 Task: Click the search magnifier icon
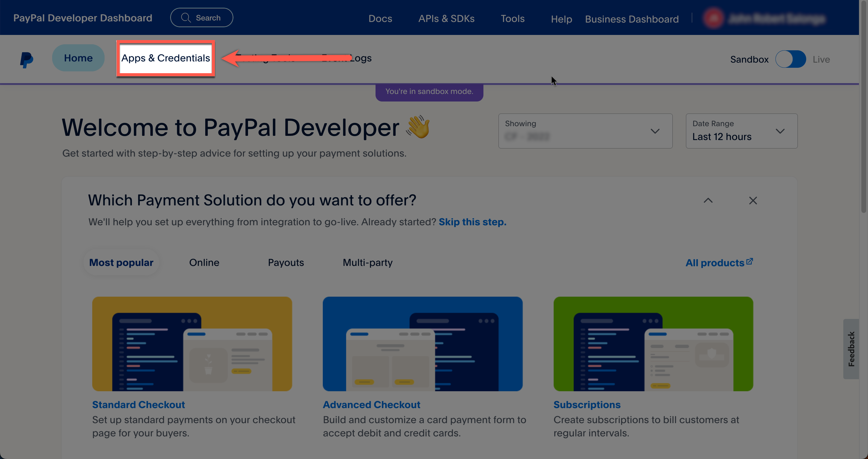point(186,17)
